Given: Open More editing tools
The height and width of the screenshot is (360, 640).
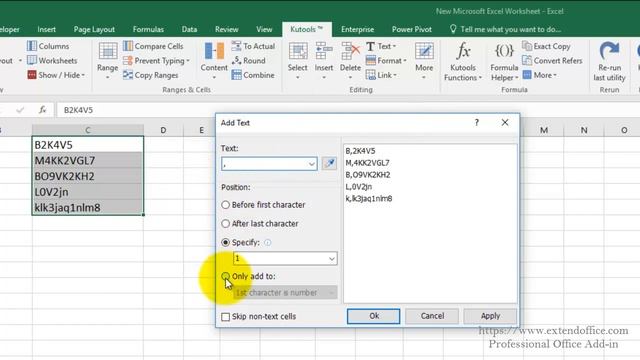Looking at the screenshot, I should (424, 60).
